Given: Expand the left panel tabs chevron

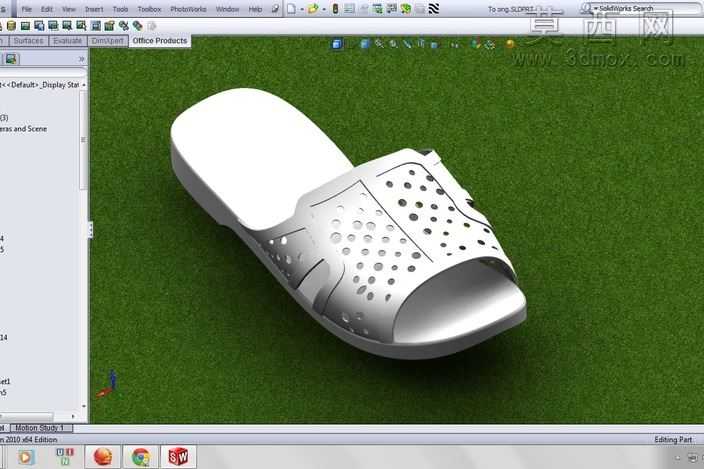Looking at the screenshot, I should 81,59.
